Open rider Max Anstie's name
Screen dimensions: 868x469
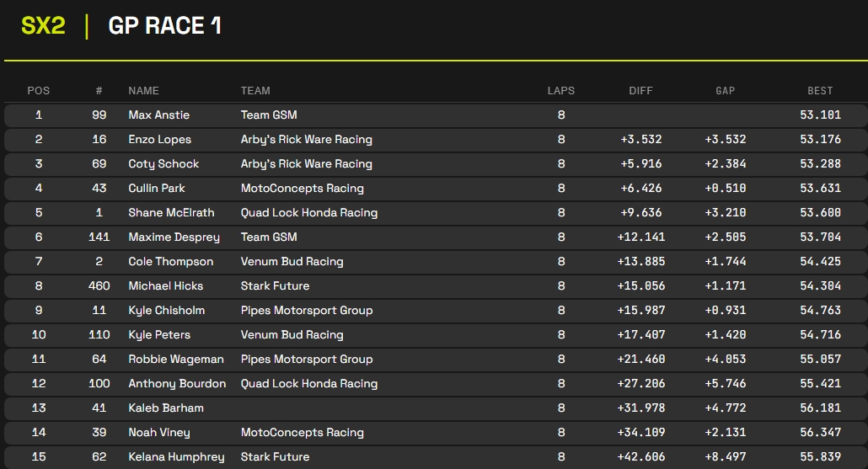(158, 115)
